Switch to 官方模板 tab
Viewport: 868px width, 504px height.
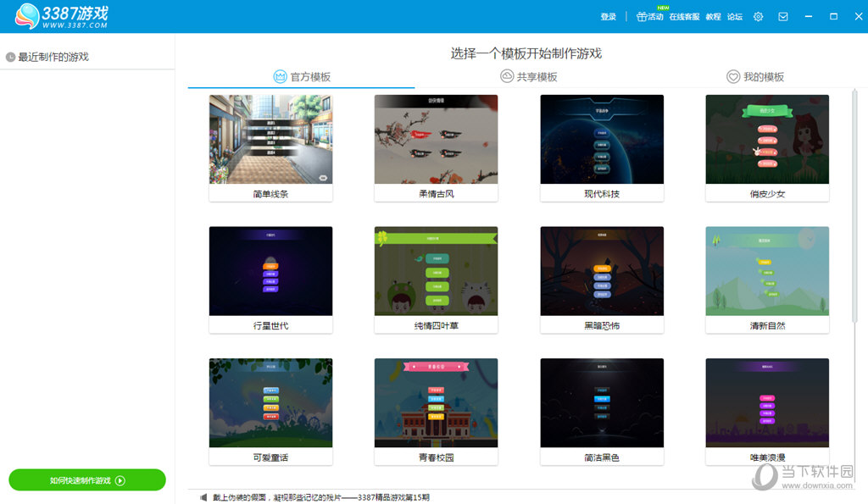click(x=302, y=77)
